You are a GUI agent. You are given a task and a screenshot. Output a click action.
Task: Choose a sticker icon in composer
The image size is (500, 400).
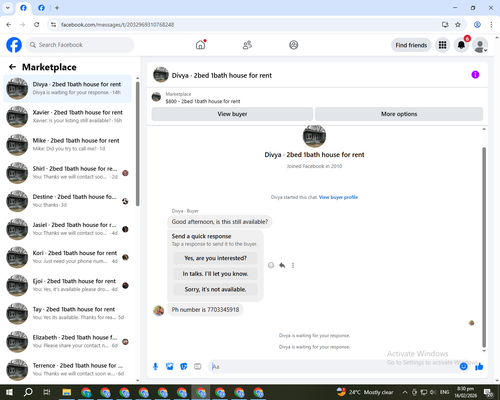184,367
